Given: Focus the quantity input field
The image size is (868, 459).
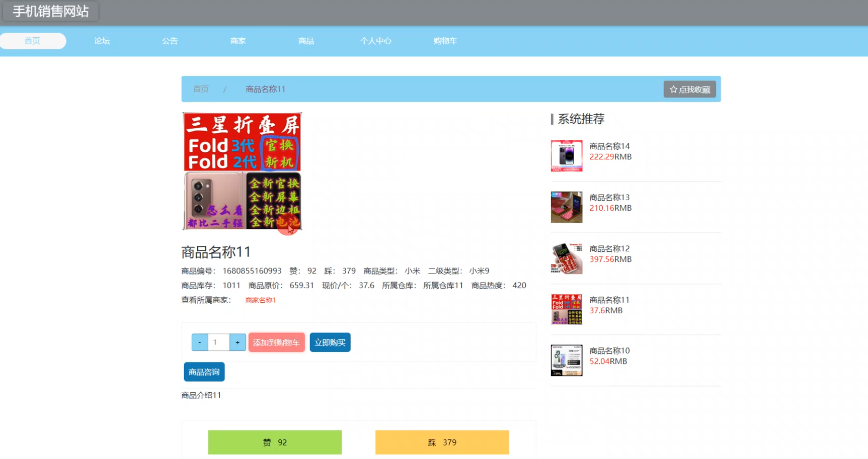Looking at the screenshot, I should pyautogui.click(x=218, y=342).
